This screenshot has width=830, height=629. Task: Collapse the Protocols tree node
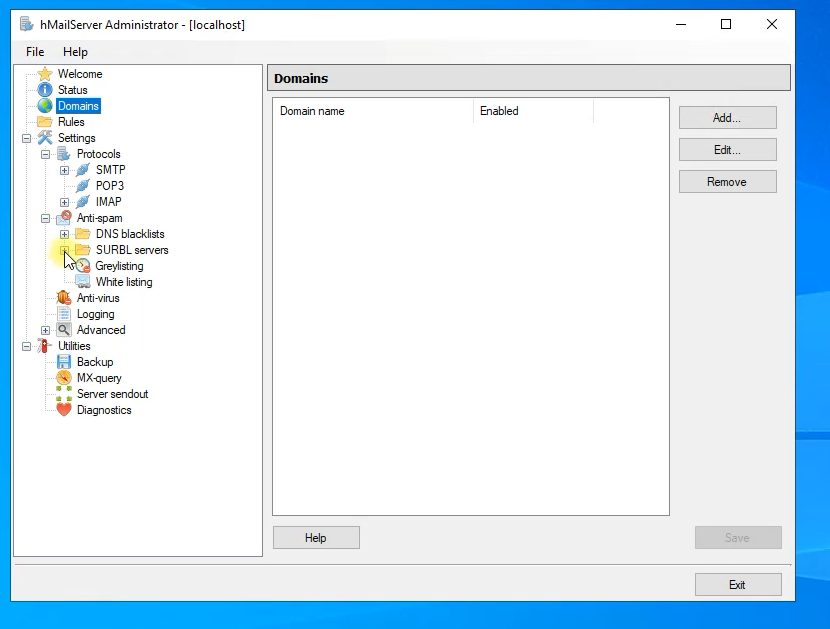46,154
